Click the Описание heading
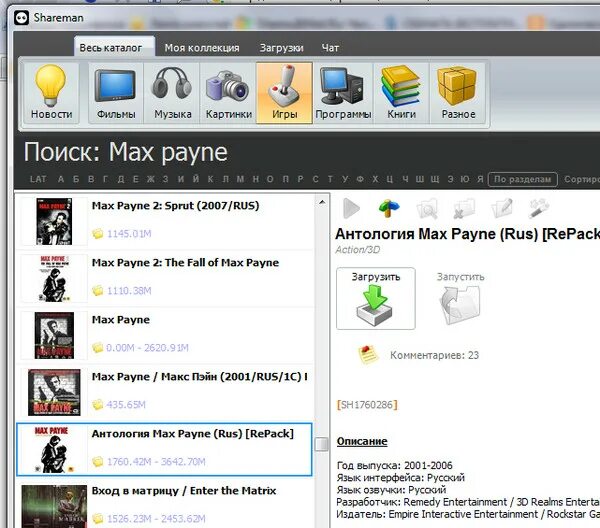600x528 pixels. (x=362, y=441)
